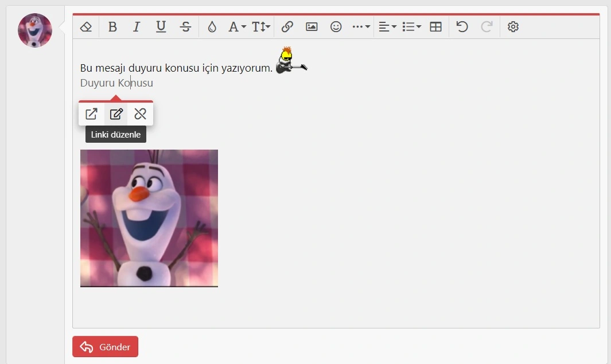Open the smilies emoji picker
Viewport: 611px width, 364px height.
tap(336, 27)
